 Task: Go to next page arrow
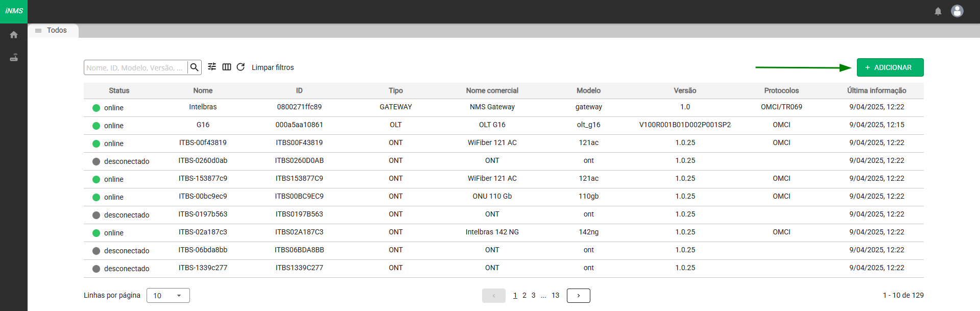click(x=578, y=295)
